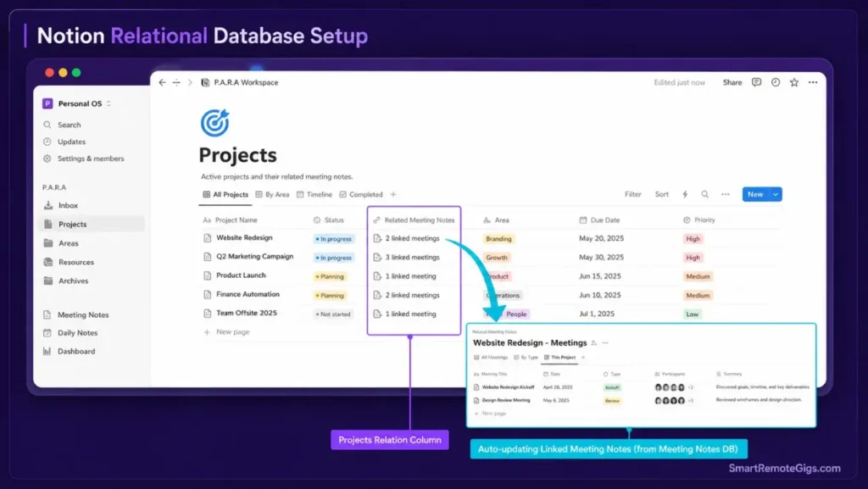Click the Edited just now label

679,82
